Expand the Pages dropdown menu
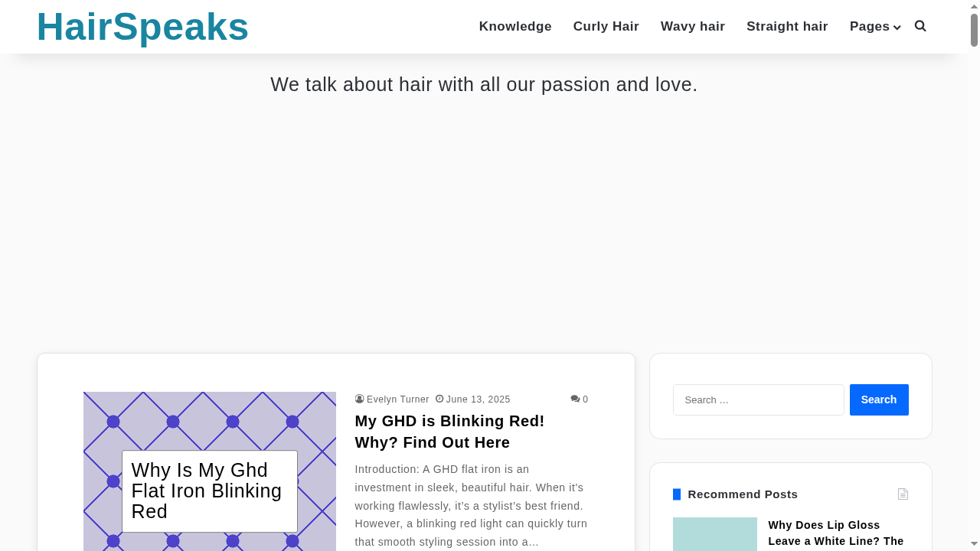This screenshot has width=980, height=551. tap(869, 26)
